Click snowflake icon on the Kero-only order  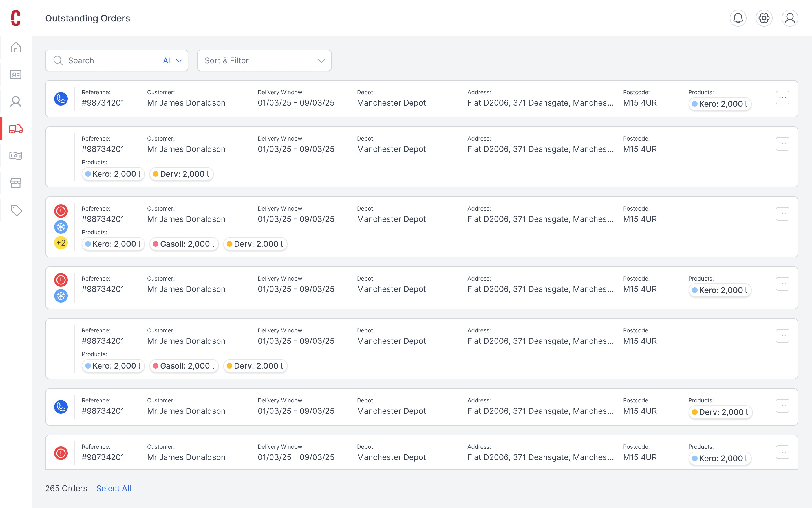tap(61, 296)
